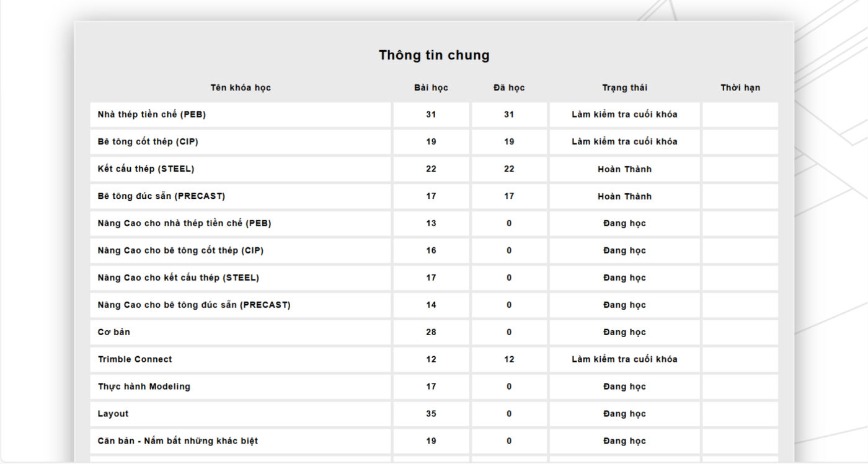Click the Trạng thái column header

click(624, 88)
